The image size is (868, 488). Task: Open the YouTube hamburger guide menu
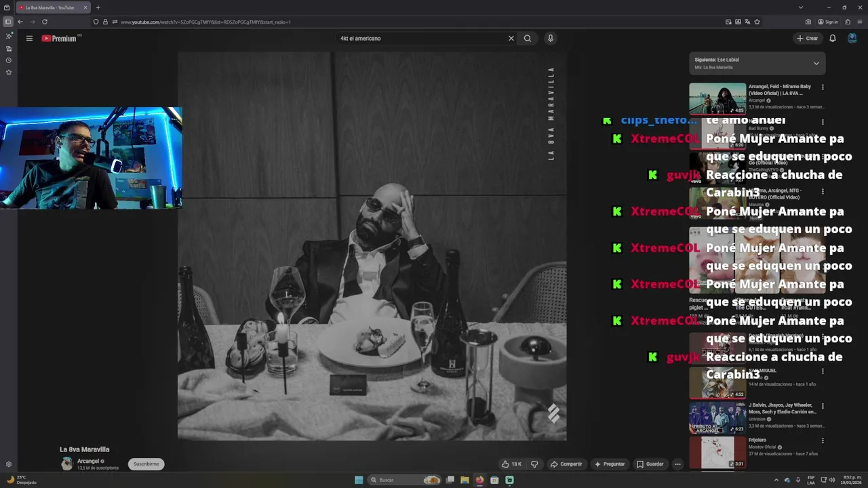(29, 39)
